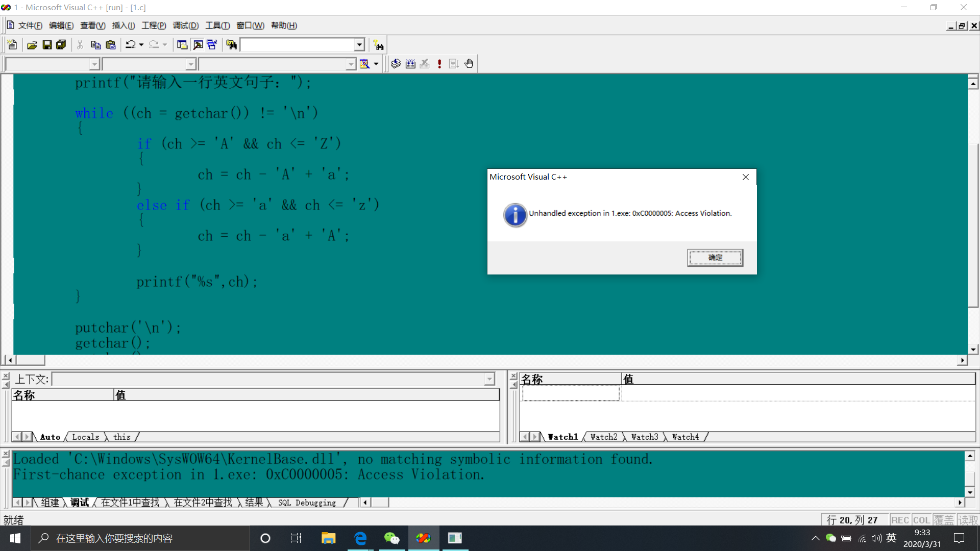Click the Undo arrow icon

131,45
